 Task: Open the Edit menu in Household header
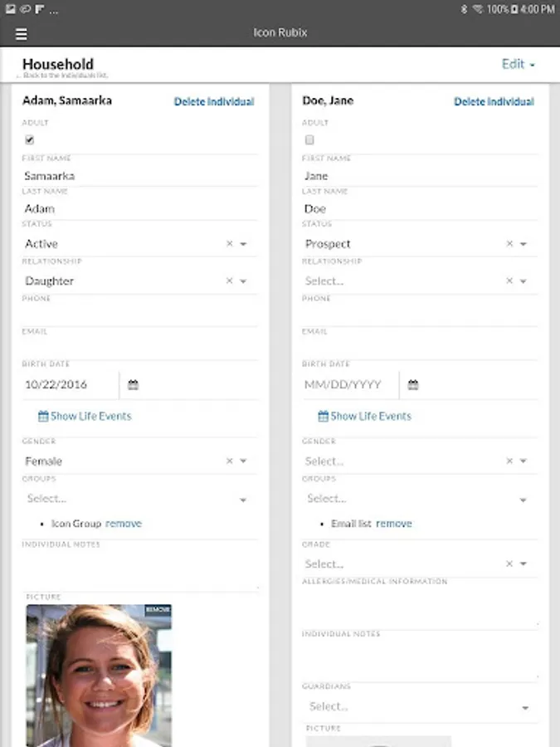click(x=519, y=64)
